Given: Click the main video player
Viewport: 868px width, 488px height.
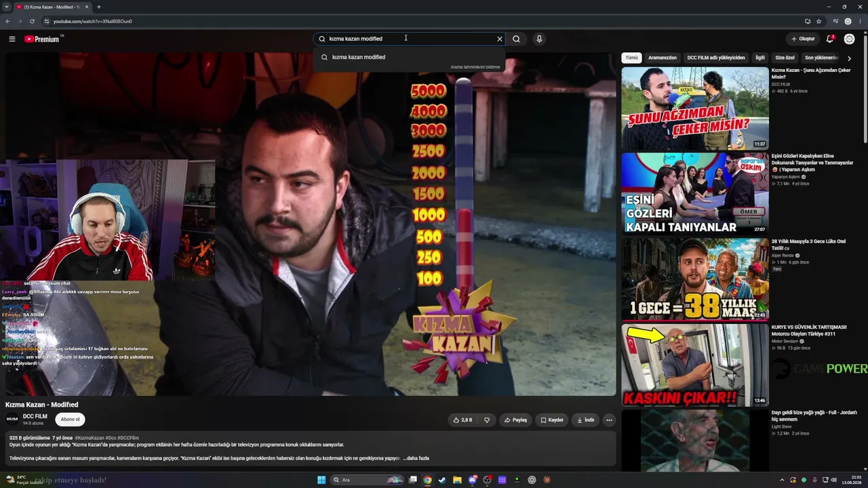Looking at the screenshot, I should click(311, 224).
